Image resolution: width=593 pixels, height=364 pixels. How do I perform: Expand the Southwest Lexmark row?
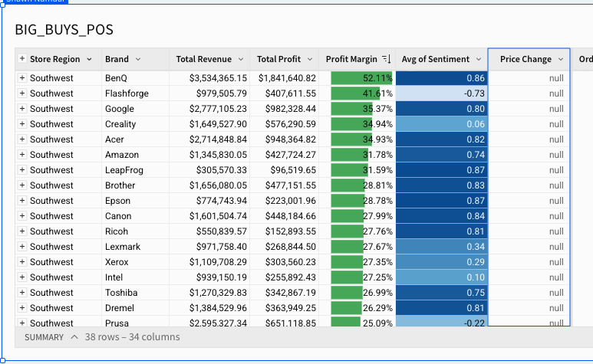[22, 247]
